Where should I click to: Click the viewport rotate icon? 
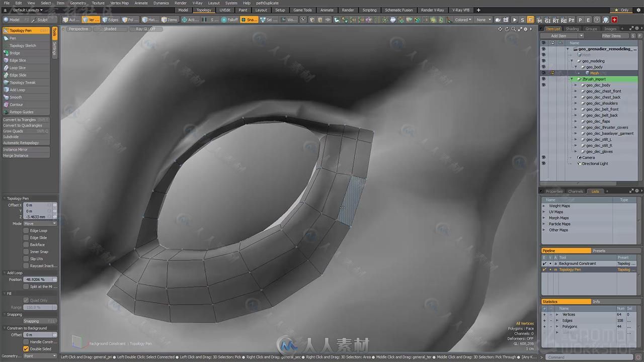pos(506,29)
